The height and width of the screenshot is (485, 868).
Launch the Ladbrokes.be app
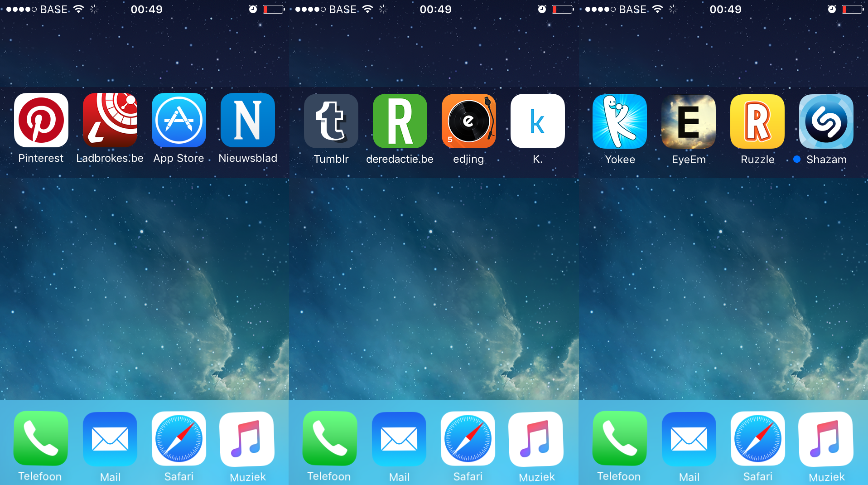point(110,120)
